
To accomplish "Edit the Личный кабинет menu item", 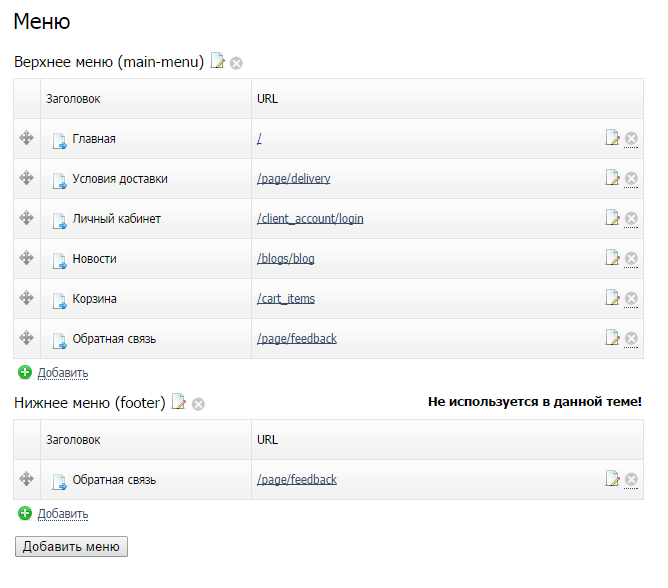I will click(612, 218).
